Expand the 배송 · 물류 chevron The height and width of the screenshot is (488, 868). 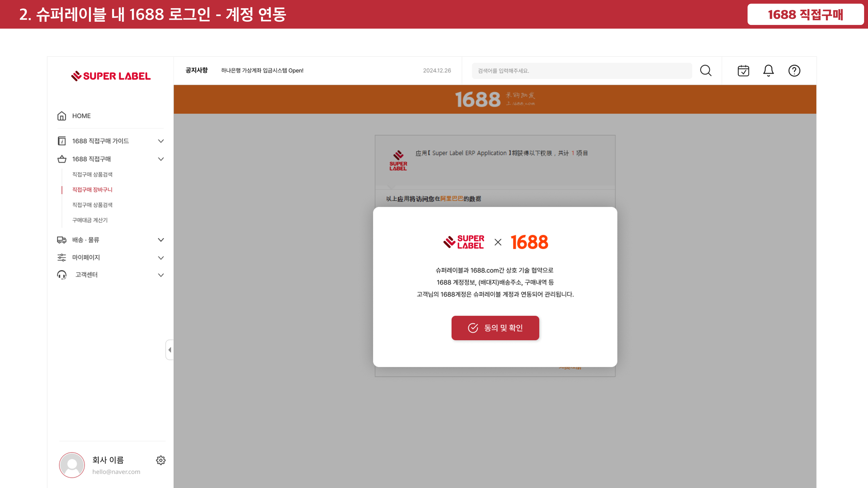pos(161,240)
